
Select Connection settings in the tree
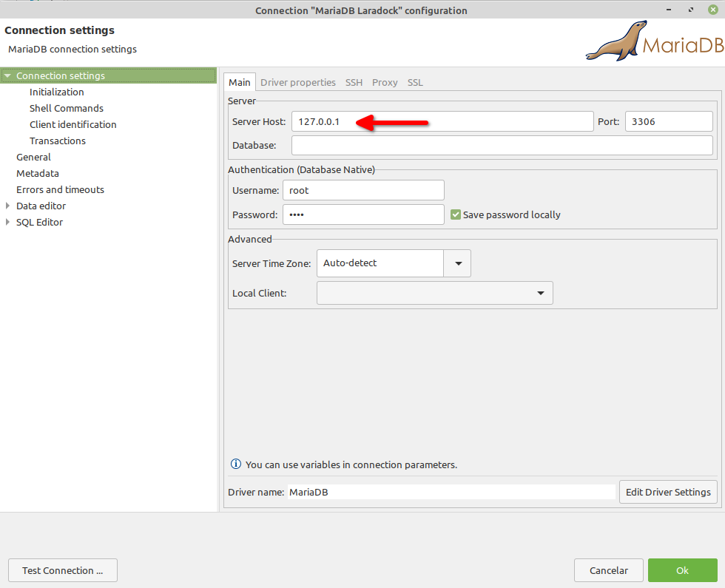click(109, 75)
